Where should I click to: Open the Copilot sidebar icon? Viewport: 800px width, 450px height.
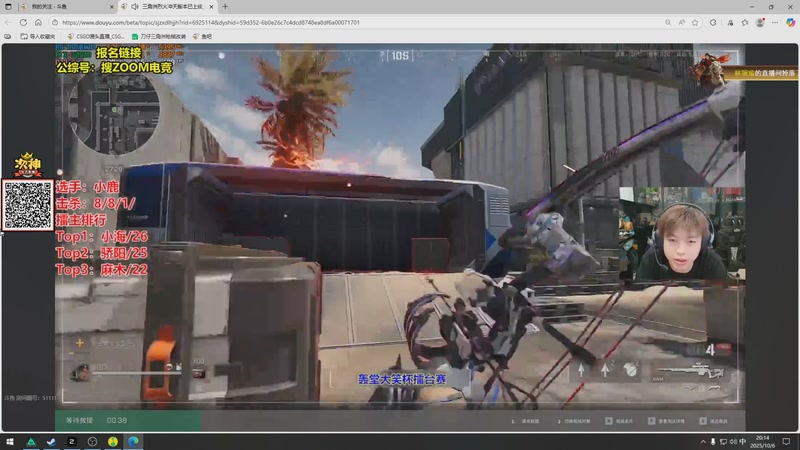(790, 22)
